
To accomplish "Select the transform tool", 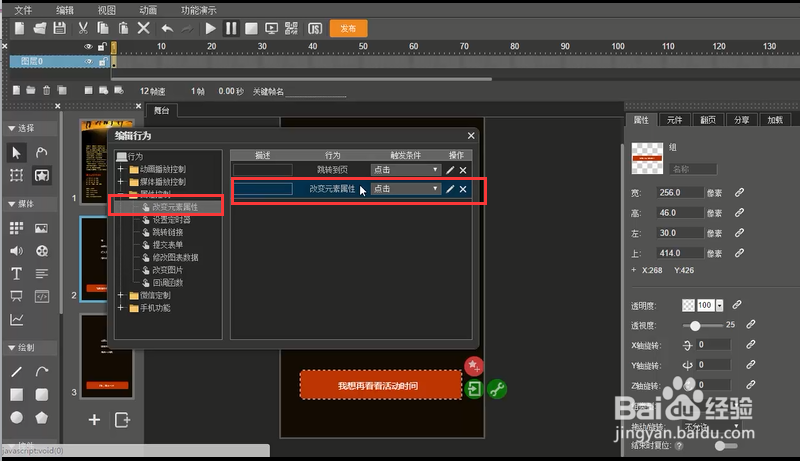I will pos(16,175).
